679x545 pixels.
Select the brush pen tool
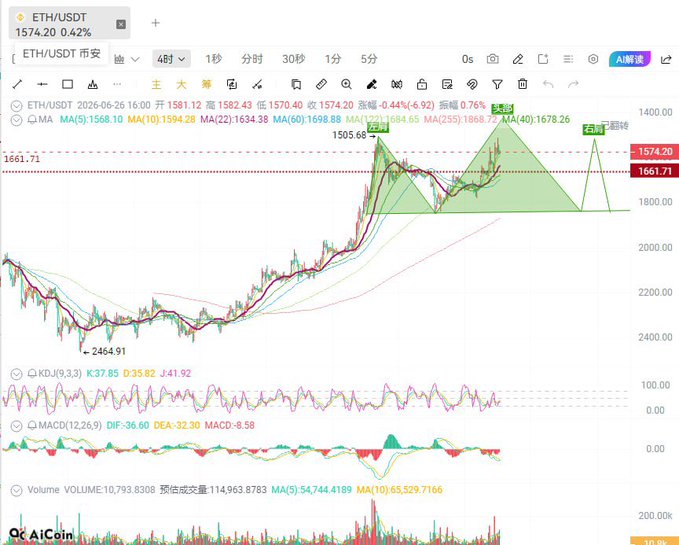(x=372, y=84)
